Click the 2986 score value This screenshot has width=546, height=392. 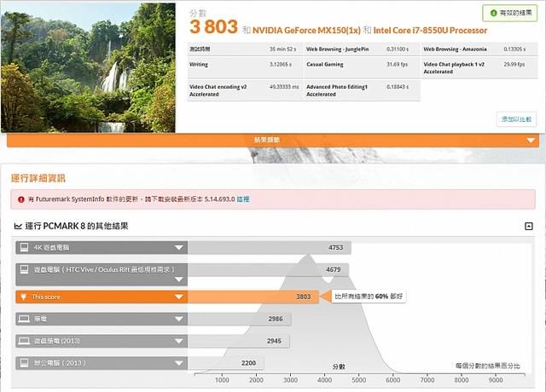click(276, 319)
